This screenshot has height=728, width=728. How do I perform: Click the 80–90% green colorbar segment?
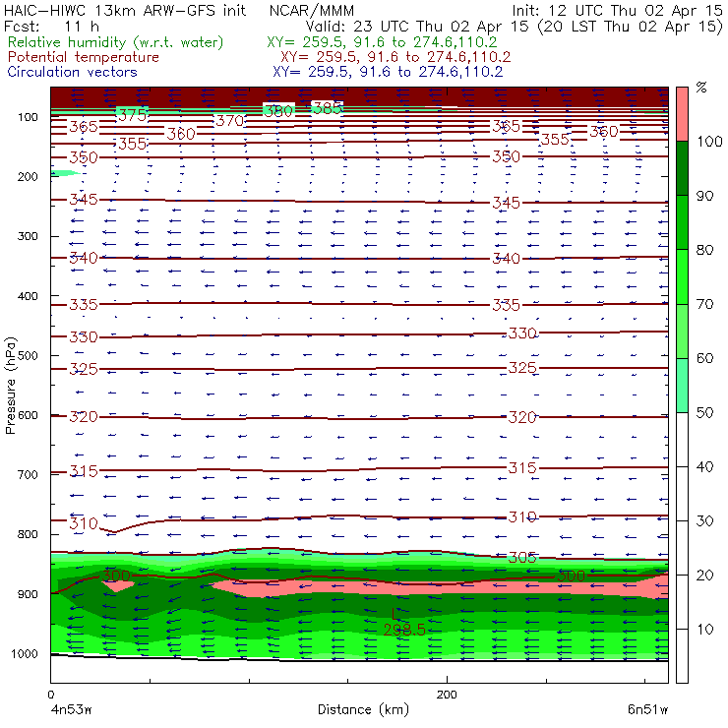(682, 222)
